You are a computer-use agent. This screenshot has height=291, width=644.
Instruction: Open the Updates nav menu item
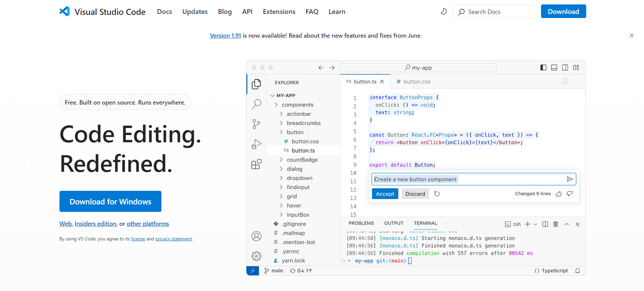[195, 12]
